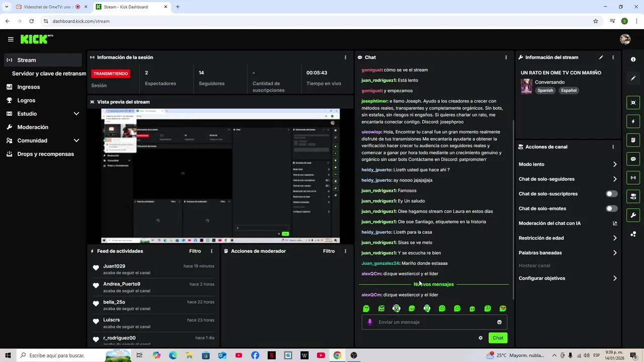Toggle the wrench stream info widget icon
The width and height of the screenshot is (644, 362).
click(633, 215)
